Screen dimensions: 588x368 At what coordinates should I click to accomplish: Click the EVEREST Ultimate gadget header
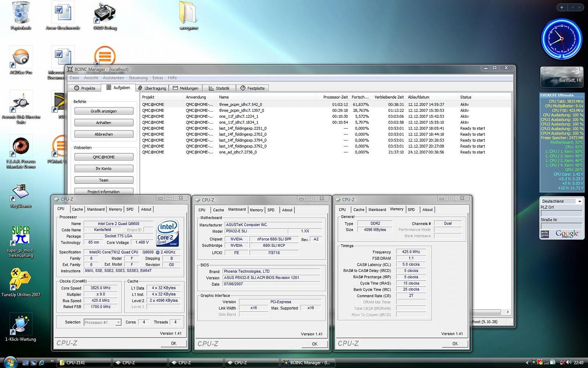562,95
